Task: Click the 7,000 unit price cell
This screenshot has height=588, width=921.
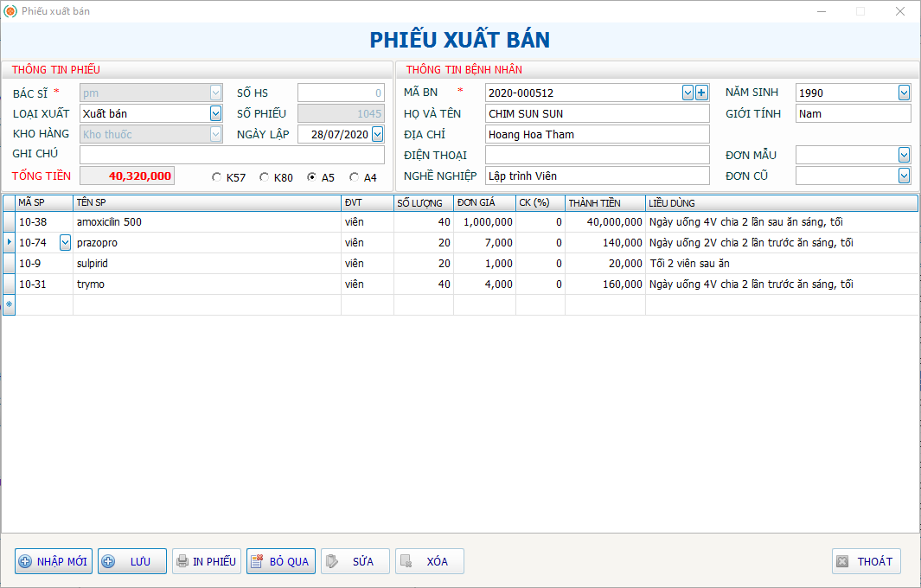Action: tap(484, 243)
